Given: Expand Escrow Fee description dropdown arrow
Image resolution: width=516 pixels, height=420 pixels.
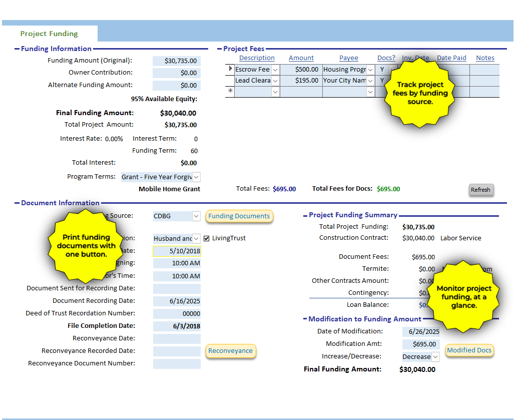Looking at the screenshot, I should pos(275,70).
